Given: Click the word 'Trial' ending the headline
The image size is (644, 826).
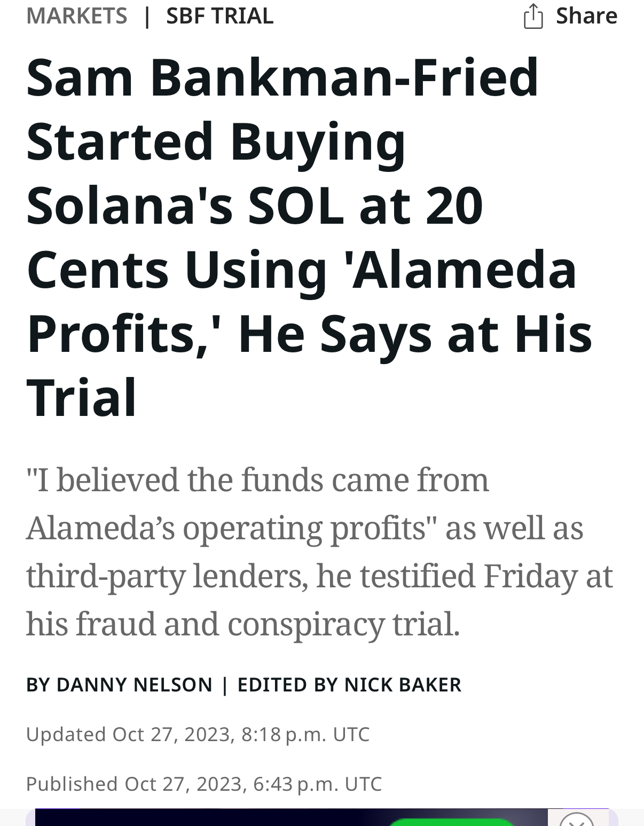Looking at the screenshot, I should tap(82, 398).
